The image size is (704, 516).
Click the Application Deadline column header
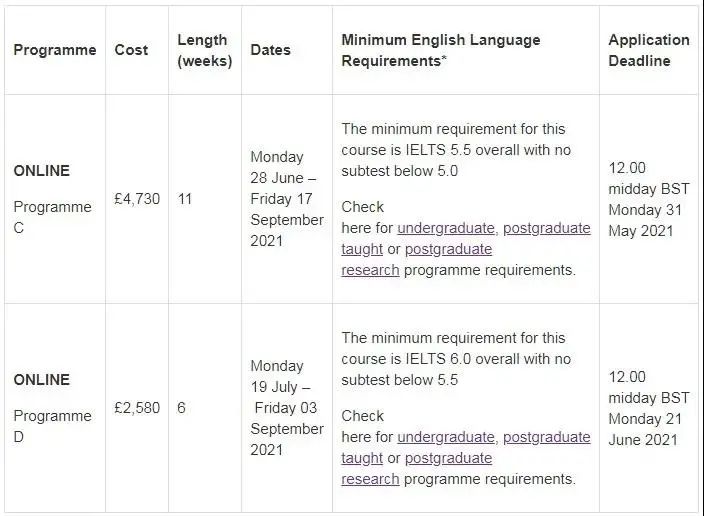tap(649, 50)
